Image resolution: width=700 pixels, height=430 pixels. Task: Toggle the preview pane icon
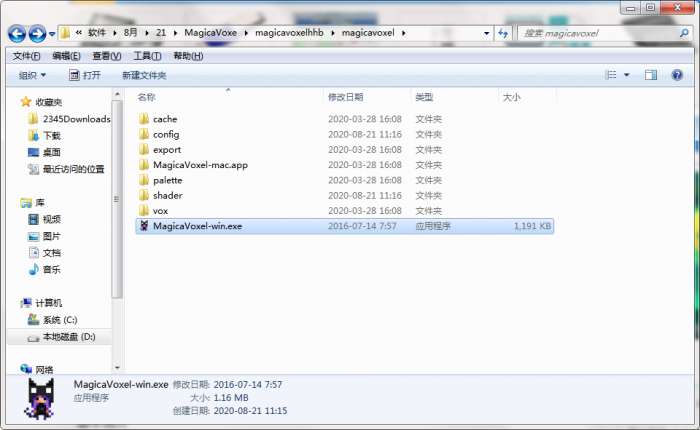pyautogui.click(x=651, y=75)
